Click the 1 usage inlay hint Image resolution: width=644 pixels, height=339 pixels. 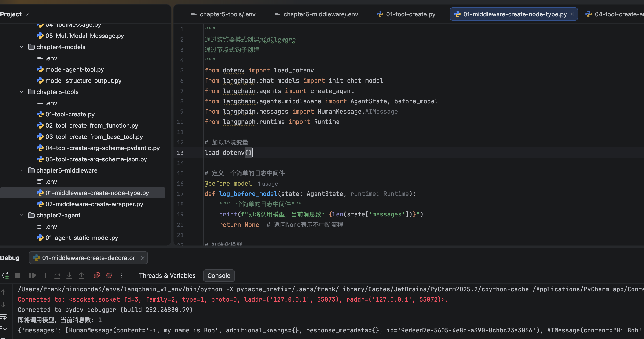coord(267,184)
